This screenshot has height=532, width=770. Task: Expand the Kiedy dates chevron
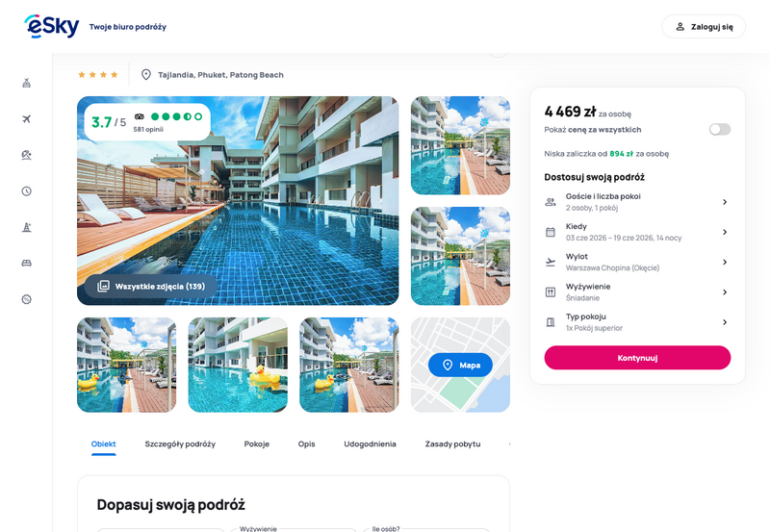tap(725, 232)
